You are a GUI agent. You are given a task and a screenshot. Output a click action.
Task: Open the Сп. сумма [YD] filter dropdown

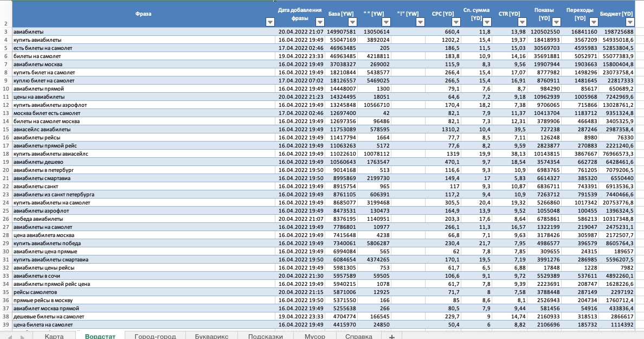click(487, 22)
